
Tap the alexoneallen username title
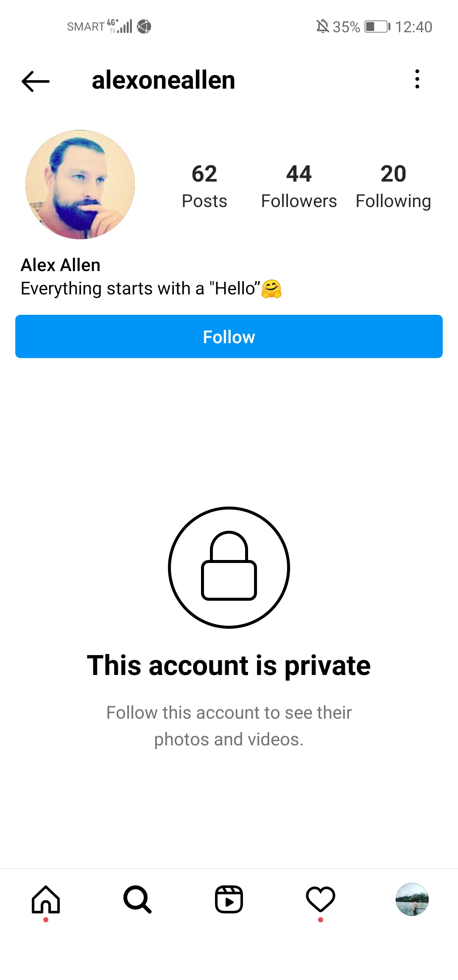point(163,80)
